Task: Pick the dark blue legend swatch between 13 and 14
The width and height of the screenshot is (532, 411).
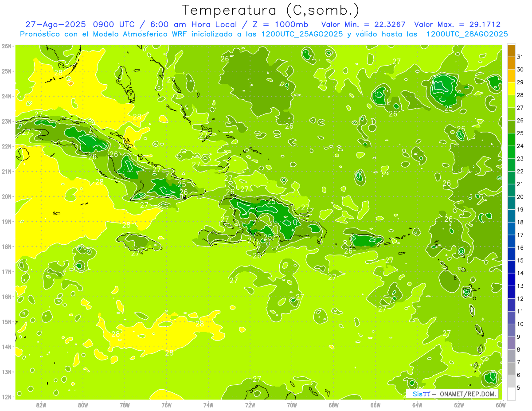Action: 511,279
